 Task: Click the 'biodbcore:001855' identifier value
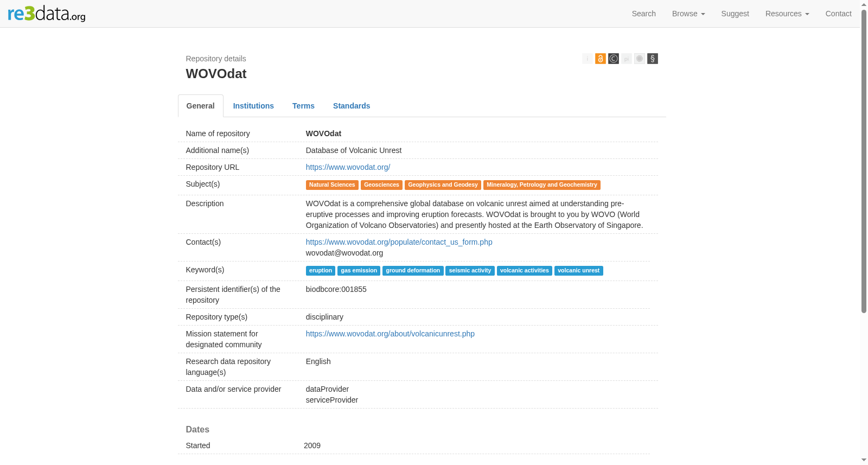(336, 289)
